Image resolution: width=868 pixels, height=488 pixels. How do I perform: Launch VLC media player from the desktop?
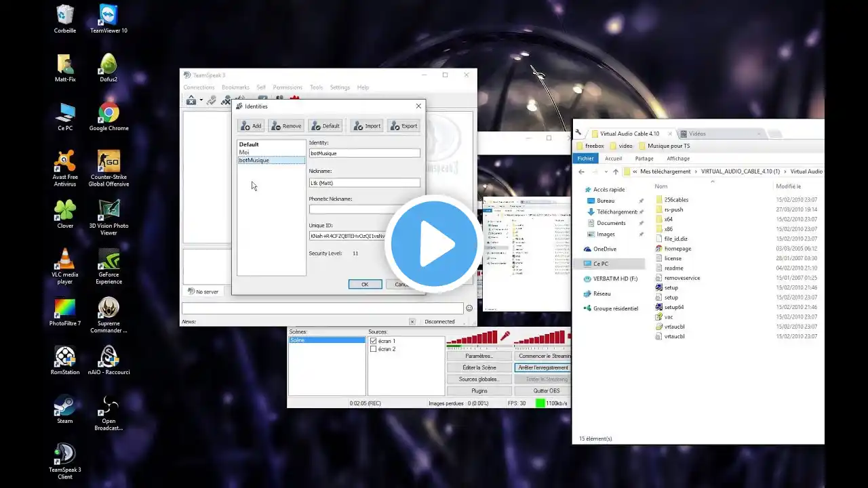(65, 266)
